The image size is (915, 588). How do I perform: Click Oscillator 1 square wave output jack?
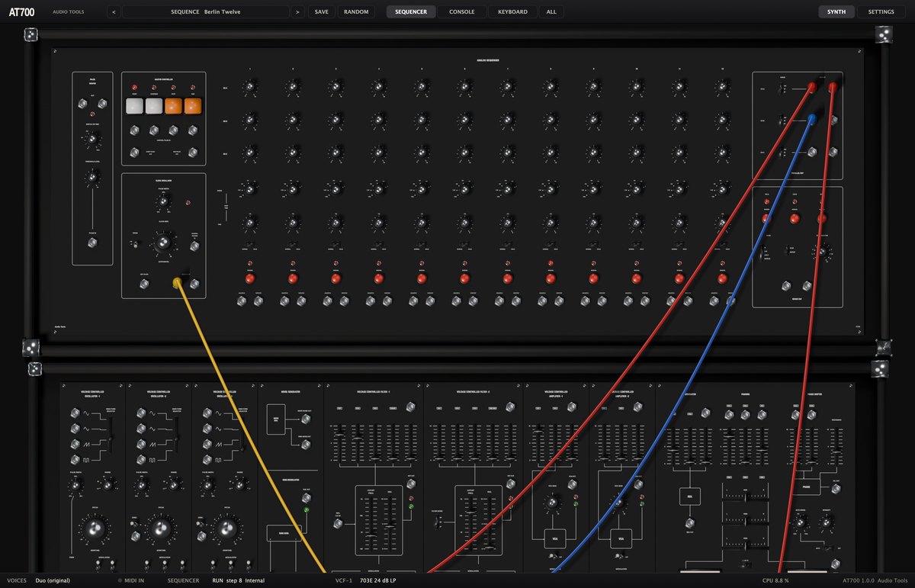(74, 459)
